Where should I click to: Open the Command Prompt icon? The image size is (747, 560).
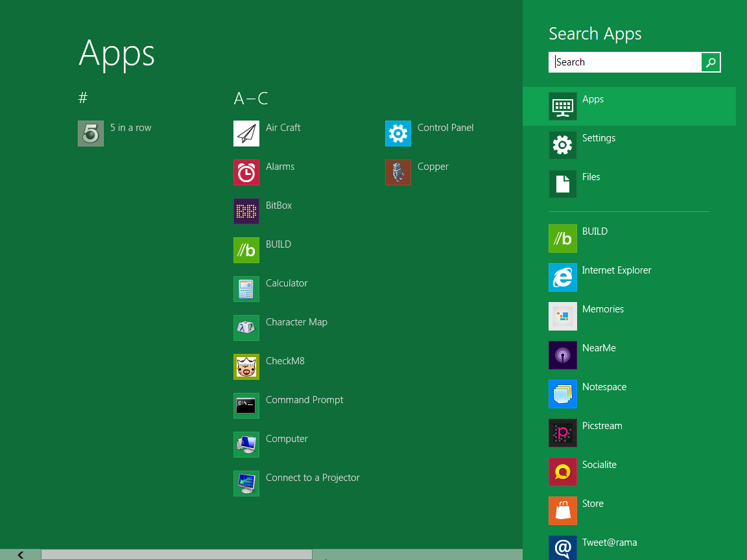pyautogui.click(x=246, y=406)
